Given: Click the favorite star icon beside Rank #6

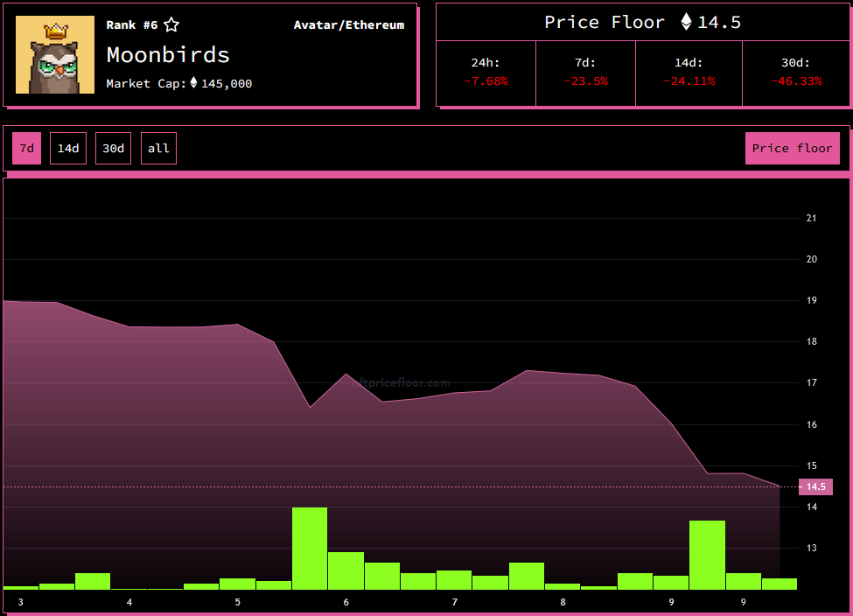Looking at the screenshot, I should tap(171, 24).
